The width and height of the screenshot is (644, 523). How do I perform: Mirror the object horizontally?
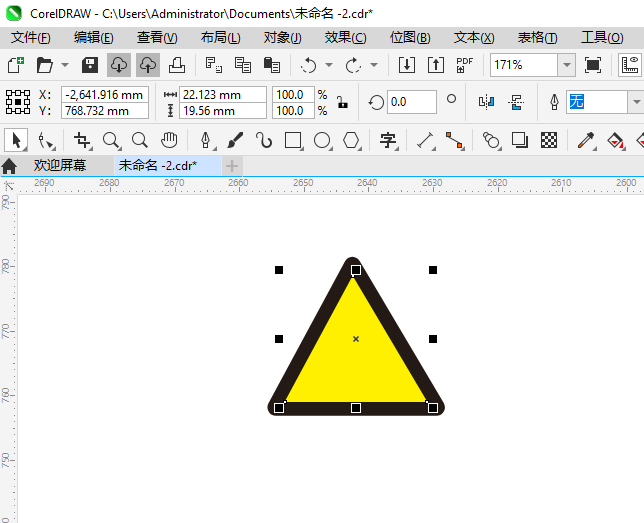[487, 102]
